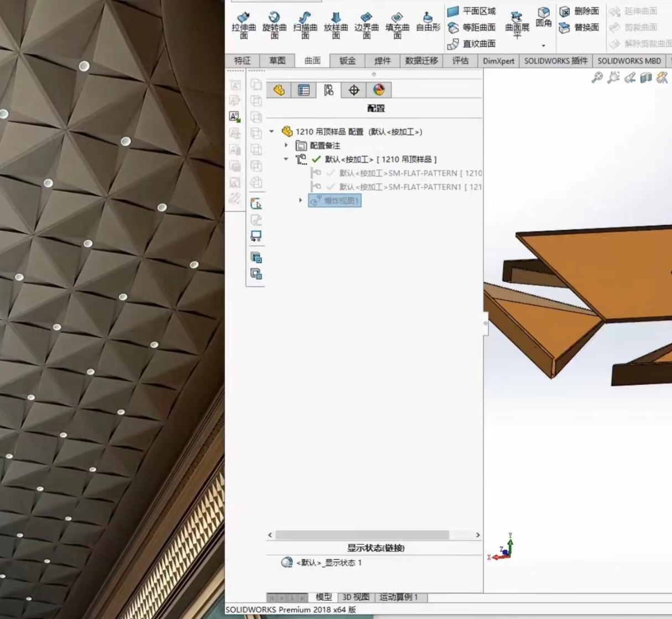Select the 填充曲面 filled surface tool
Viewport: 672px width, 619px height.
coord(397,25)
